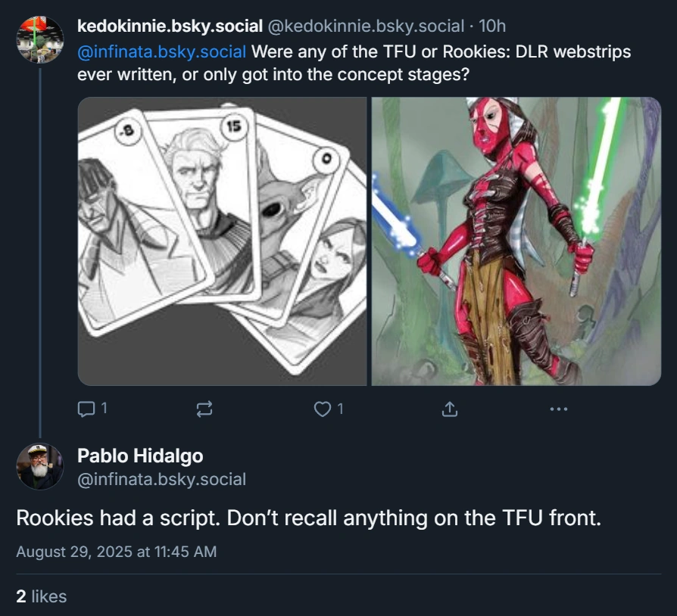Viewport: 677px width, 616px height.
Task: Open kedokinnie's profile avatar
Action: point(40,40)
